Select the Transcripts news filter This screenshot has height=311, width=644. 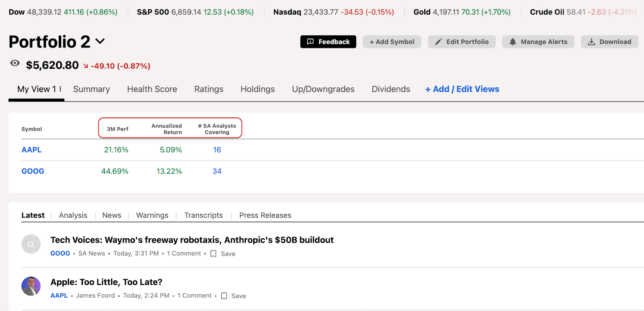203,215
